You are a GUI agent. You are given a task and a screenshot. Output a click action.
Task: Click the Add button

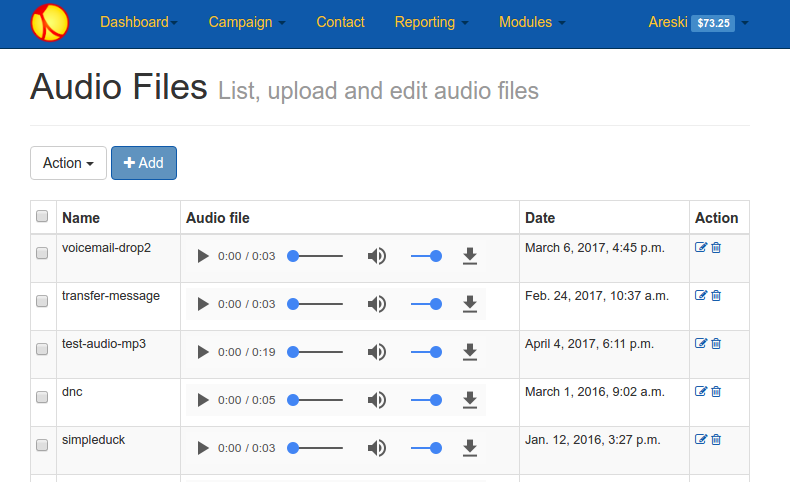144,163
